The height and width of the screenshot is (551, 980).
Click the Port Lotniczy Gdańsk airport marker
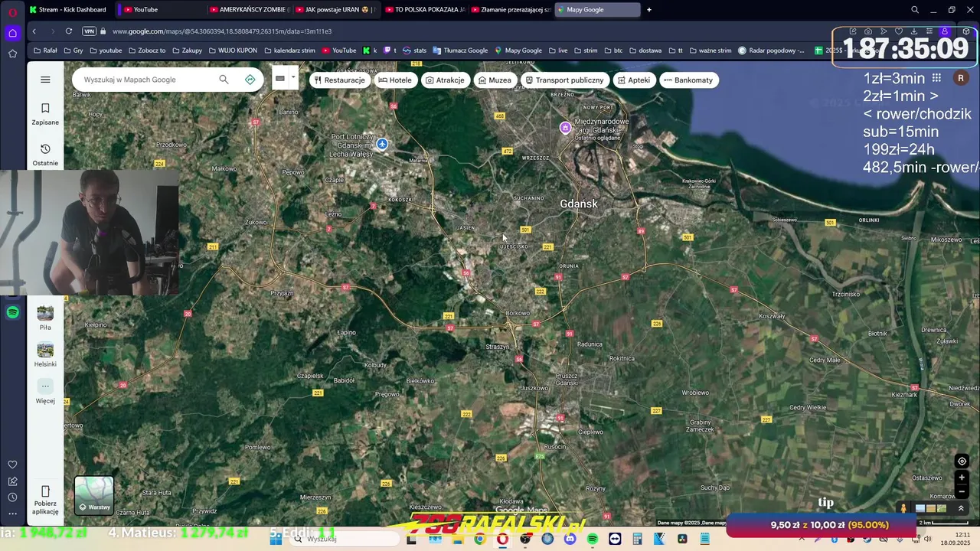(x=382, y=144)
